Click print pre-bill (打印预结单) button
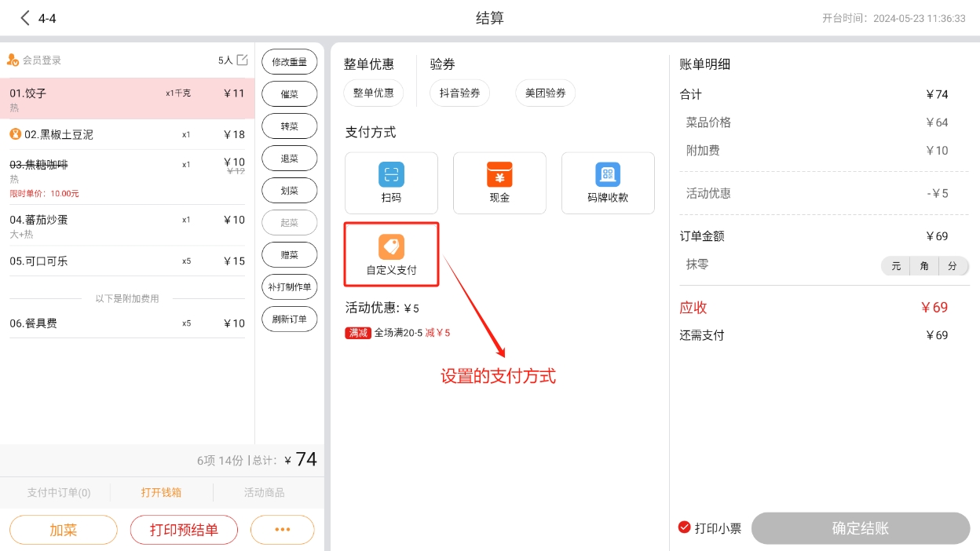Image resolution: width=980 pixels, height=551 pixels. coord(184,530)
